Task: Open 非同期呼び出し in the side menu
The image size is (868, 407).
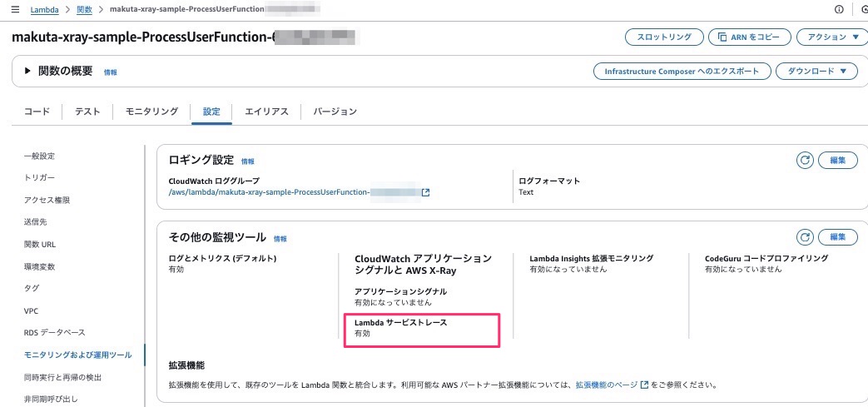Action: (x=51, y=399)
